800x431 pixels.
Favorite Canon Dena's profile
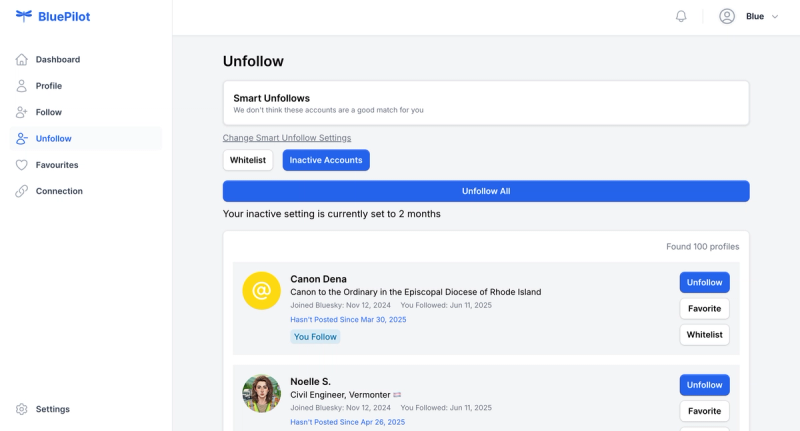pyautogui.click(x=705, y=309)
